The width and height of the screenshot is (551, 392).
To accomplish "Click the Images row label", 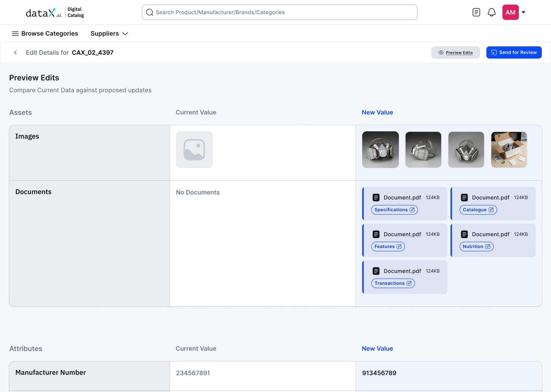I will [27, 136].
